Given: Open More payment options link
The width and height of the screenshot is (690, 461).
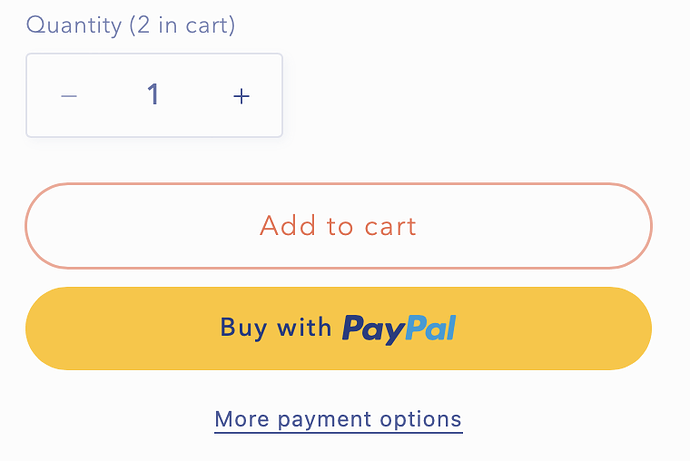Looking at the screenshot, I should 338,419.
